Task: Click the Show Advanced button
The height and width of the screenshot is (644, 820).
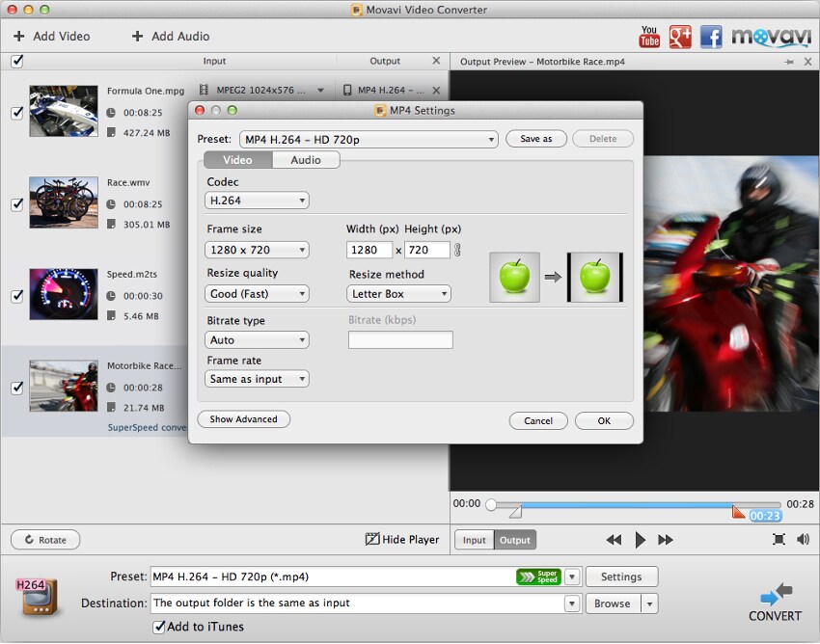Action: tap(243, 419)
